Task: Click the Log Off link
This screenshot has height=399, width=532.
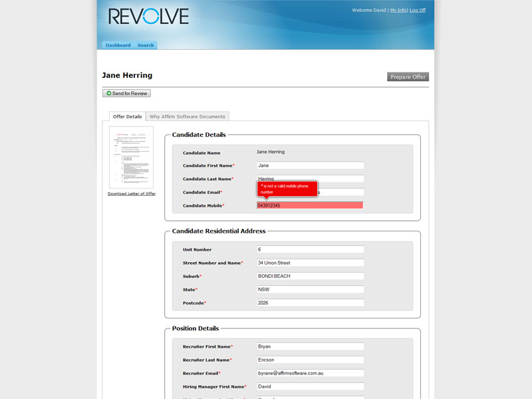Action: [418, 11]
